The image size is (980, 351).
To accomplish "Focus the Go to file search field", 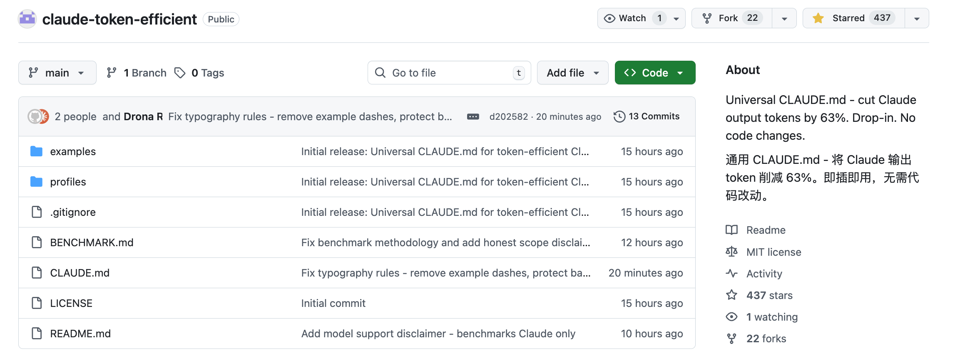I will 450,73.
